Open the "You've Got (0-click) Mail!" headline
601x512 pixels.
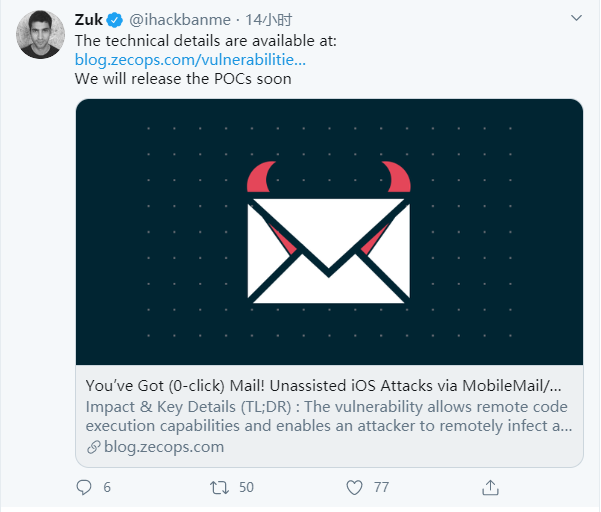pos(323,385)
